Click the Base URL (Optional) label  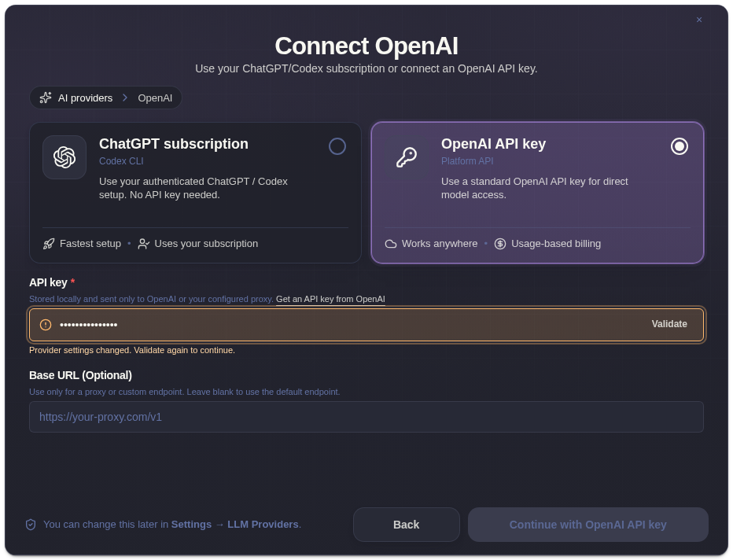[80, 375]
